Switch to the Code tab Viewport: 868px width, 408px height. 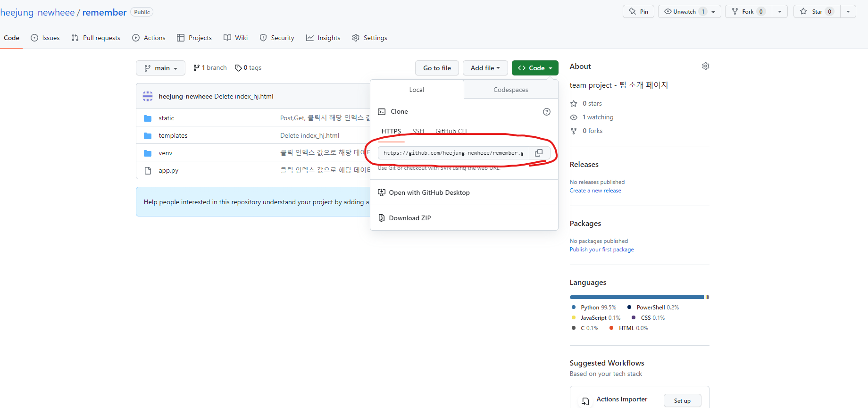[11, 38]
